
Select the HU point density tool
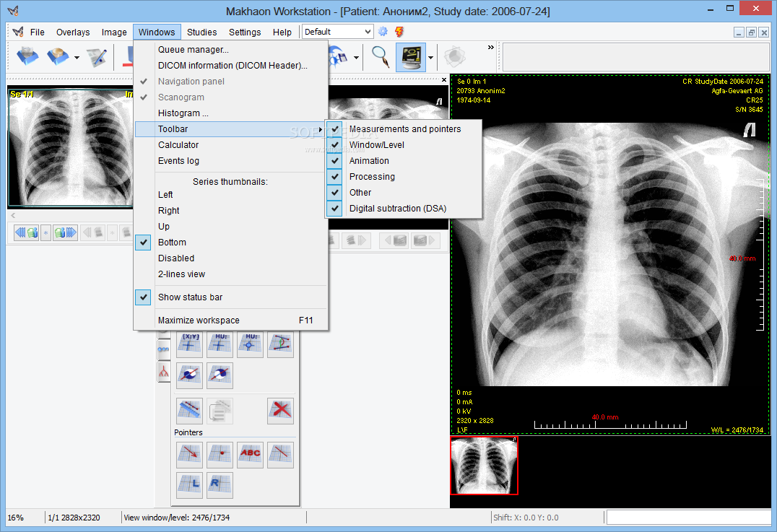[x=220, y=344]
